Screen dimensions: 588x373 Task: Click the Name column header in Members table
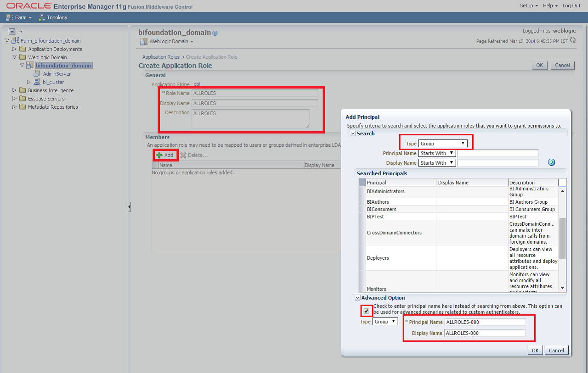(x=231, y=165)
